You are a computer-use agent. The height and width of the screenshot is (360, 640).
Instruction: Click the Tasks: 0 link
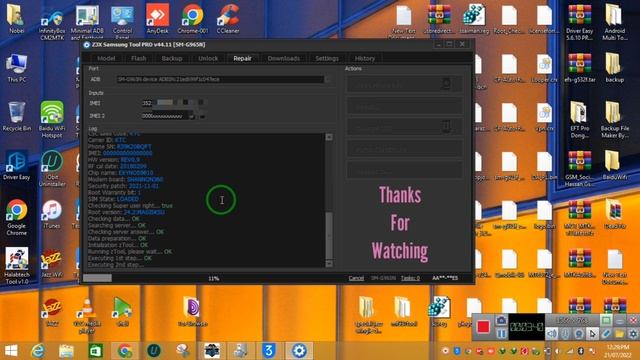410,278
